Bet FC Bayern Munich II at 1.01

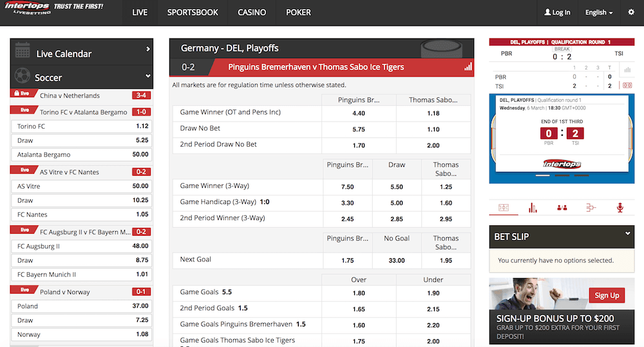coord(81,274)
